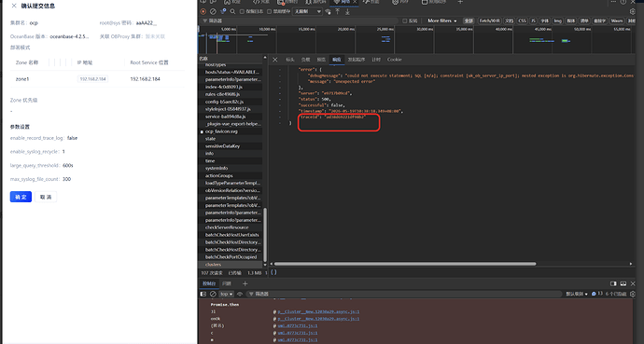Add a new DevTools tab with plus icon
Screen dimensions: 644x344
pyautogui.click(x=460, y=2)
